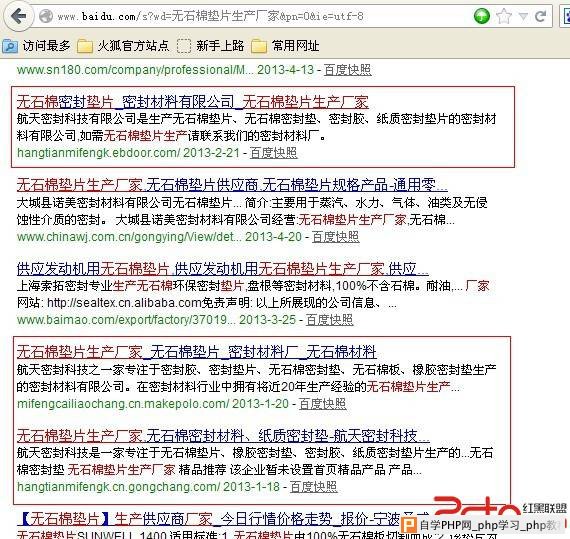Open result 供应发动机用无石棉垫片
The width and height of the screenshot is (570, 539).
pyautogui.click(x=222, y=269)
